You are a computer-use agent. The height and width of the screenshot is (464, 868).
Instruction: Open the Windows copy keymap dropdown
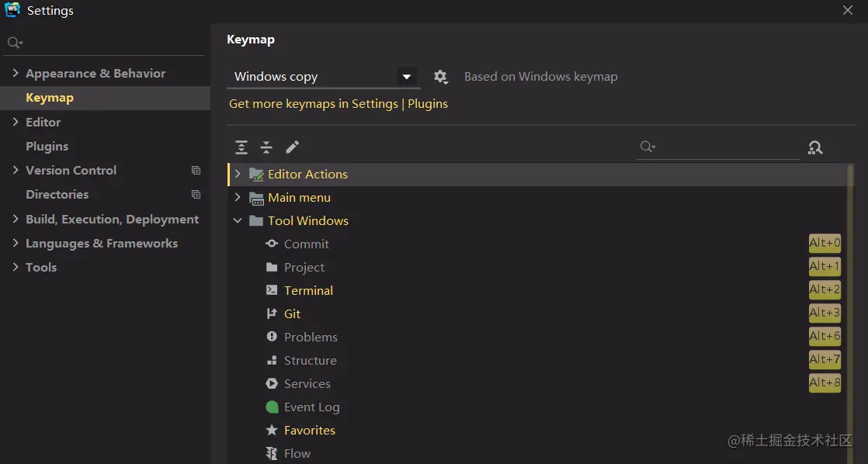pos(406,77)
